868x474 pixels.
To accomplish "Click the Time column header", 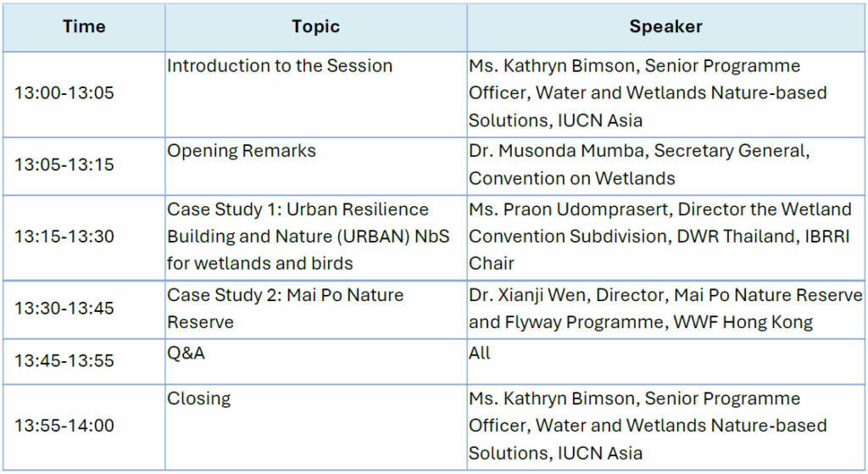I will click(x=84, y=27).
